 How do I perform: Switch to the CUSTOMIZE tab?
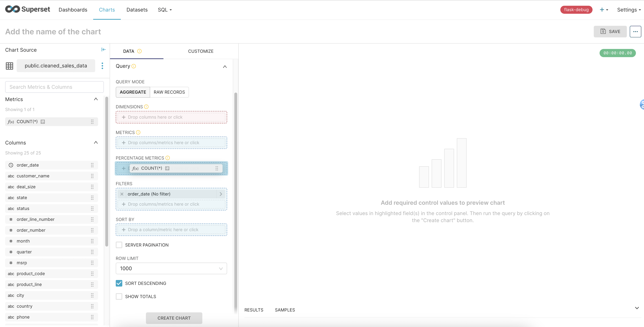click(x=200, y=51)
